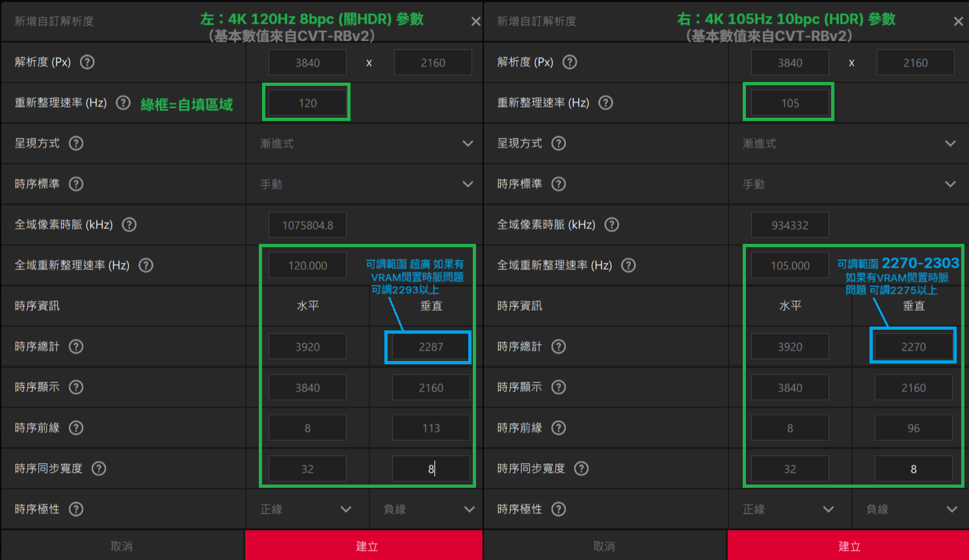
Task: Open help for 時序同步寬度 in right dialog
Action: (581, 469)
